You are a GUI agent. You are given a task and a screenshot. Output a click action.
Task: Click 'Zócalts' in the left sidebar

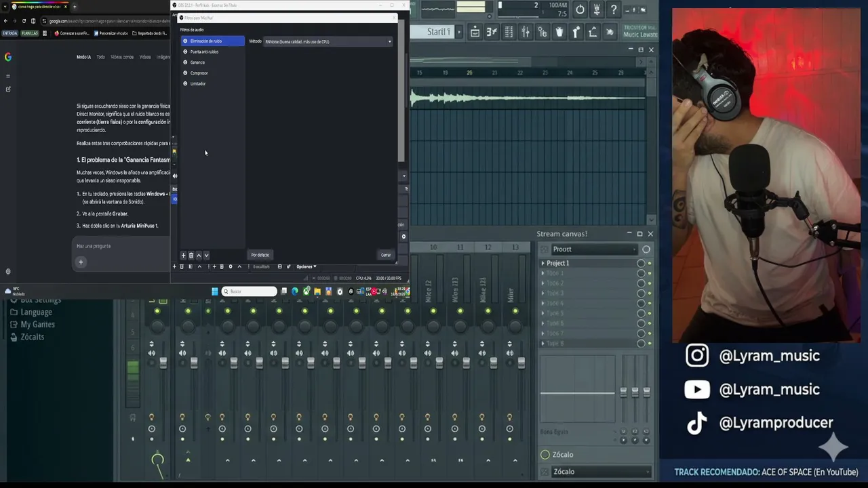click(x=32, y=337)
